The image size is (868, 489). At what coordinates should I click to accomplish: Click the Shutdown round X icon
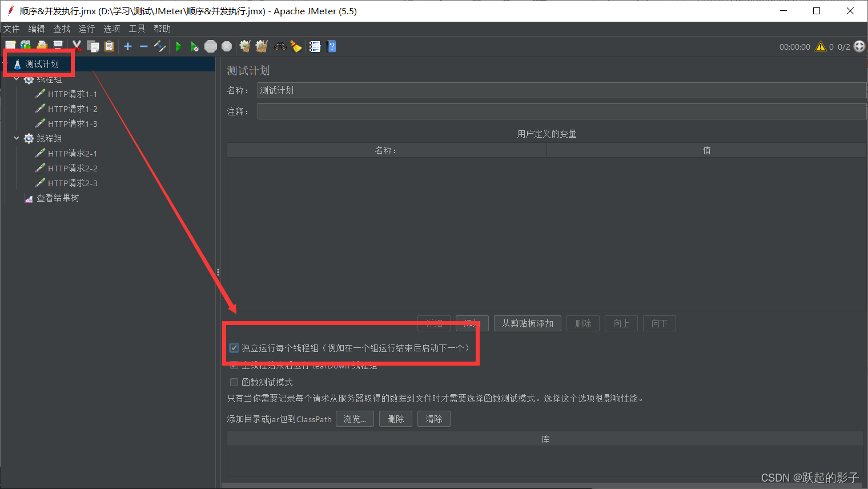227,46
